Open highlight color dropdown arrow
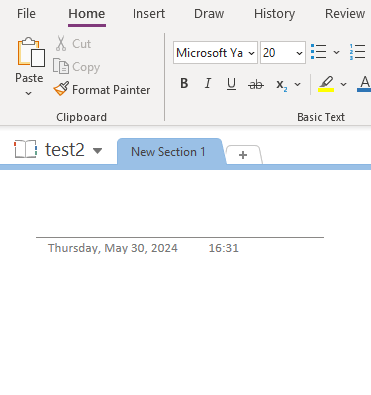 click(343, 84)
